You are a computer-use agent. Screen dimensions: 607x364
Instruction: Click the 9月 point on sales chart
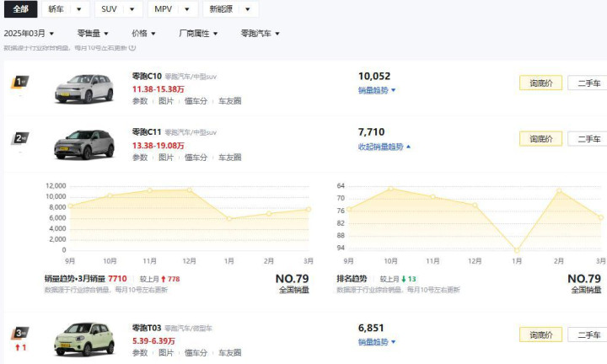(x=71, y=206)
